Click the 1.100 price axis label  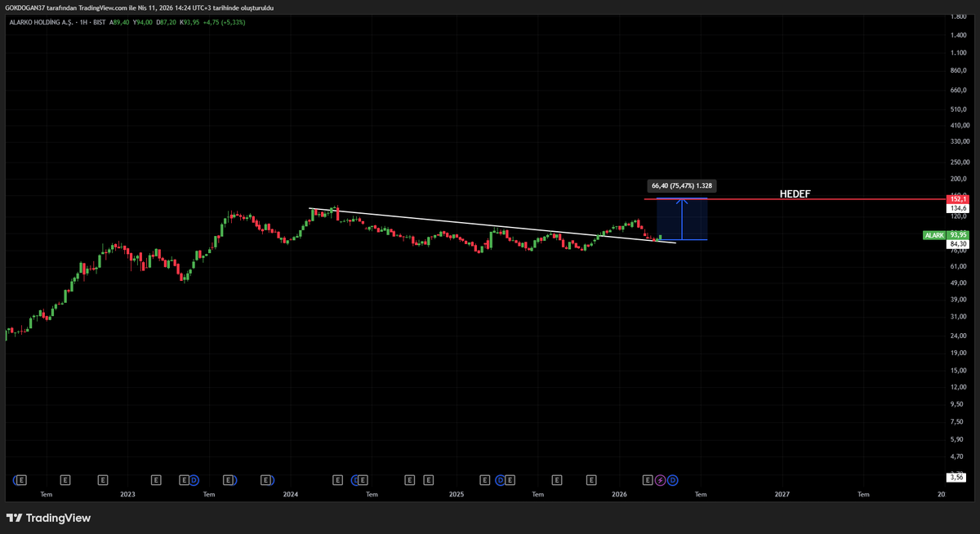[x=959, y=52]
